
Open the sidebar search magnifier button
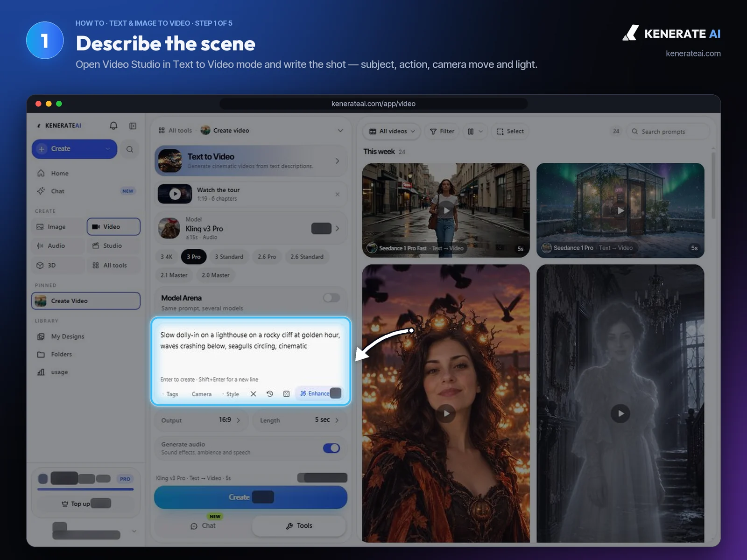tap(130, 149)
